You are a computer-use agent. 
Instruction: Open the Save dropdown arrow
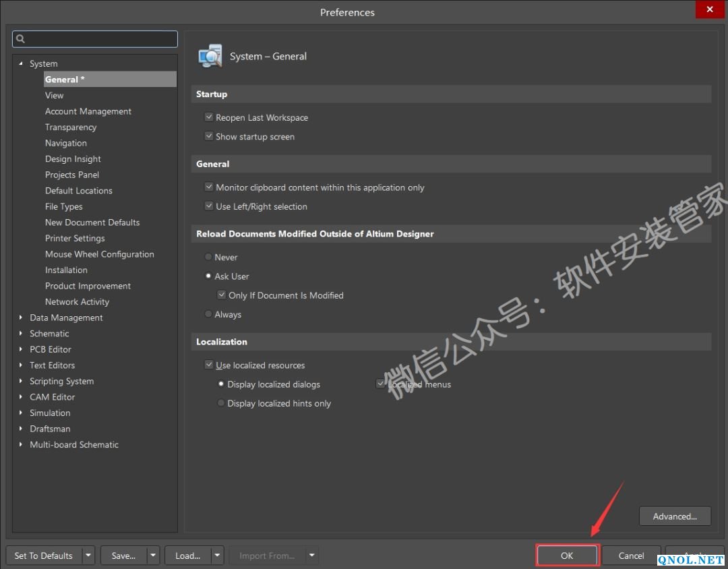click(153, 556)
